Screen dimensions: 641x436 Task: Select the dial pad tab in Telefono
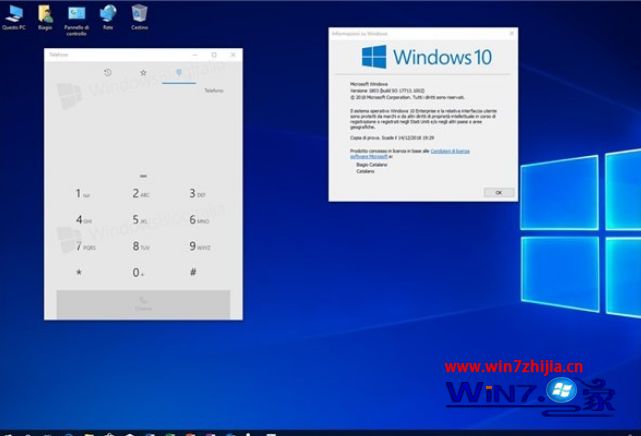(179, 73)
